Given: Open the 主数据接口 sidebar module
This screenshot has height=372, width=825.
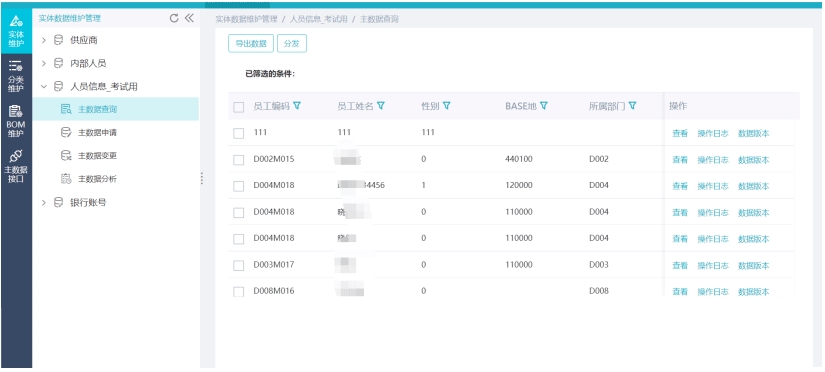Looking at the screenshot, I should click(16, 166).
